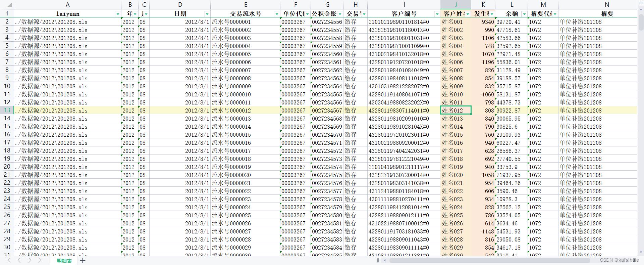Select cell 姓名029
Image resolution: width=644 pixels, height=265 pixels.
pyautogui.click(x=456, y=247)
